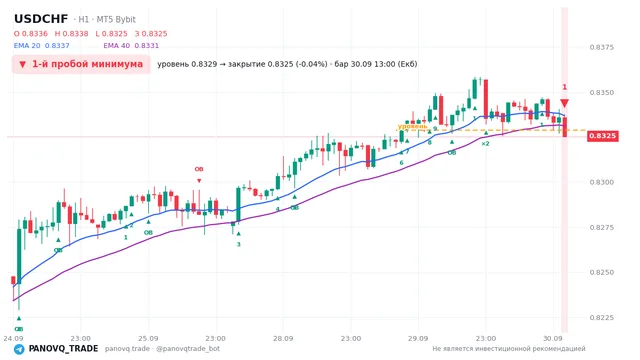Click the Telegram icon beside PANOVQ_TRADE
This screenshot has height=360, width=640.
(x=19, y=349)
